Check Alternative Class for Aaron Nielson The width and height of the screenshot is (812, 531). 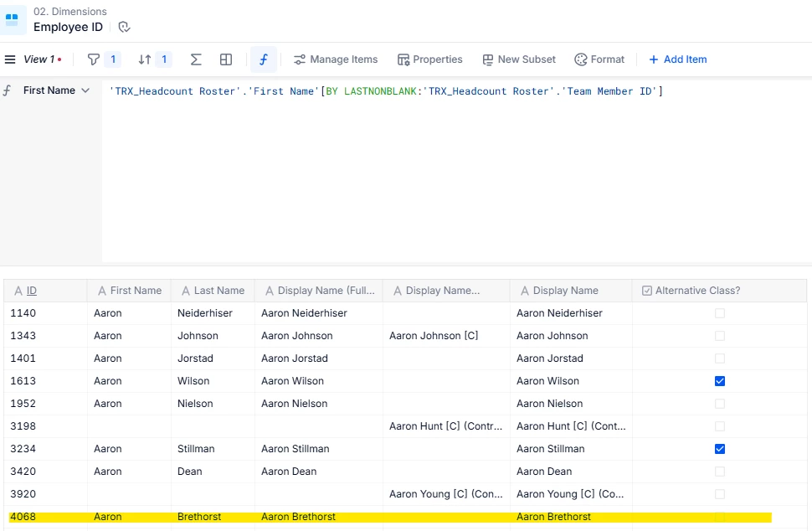pos(720,404)
